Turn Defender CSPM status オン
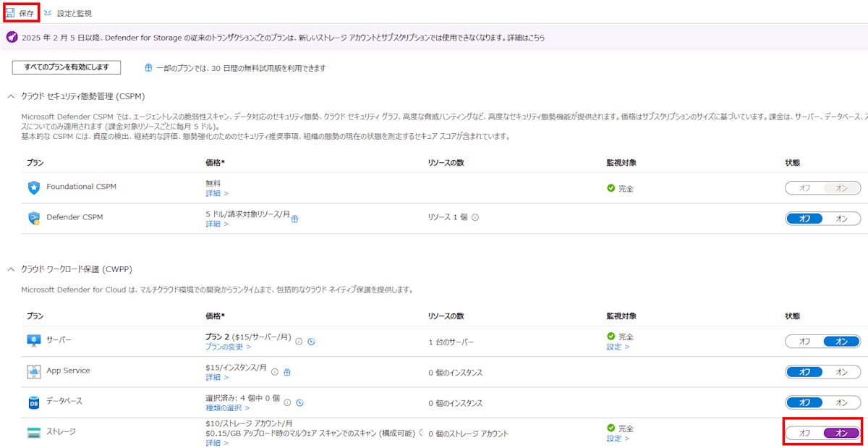868x448 pixels. pyautogui.click(x=841, y=218)
